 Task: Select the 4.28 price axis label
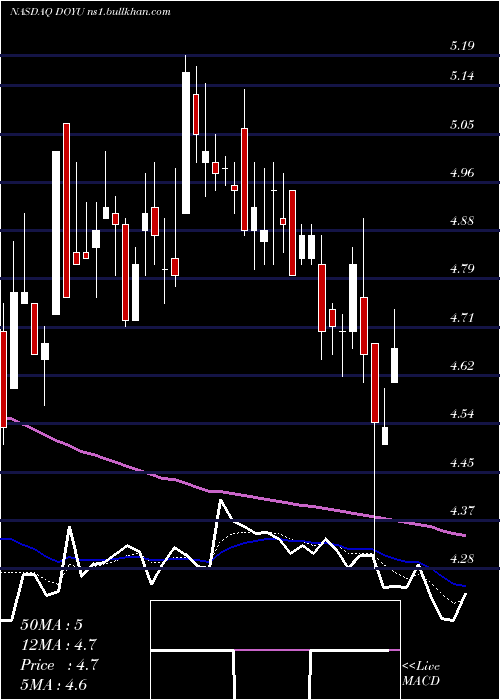pyautogui.click(x=462, y=558)
